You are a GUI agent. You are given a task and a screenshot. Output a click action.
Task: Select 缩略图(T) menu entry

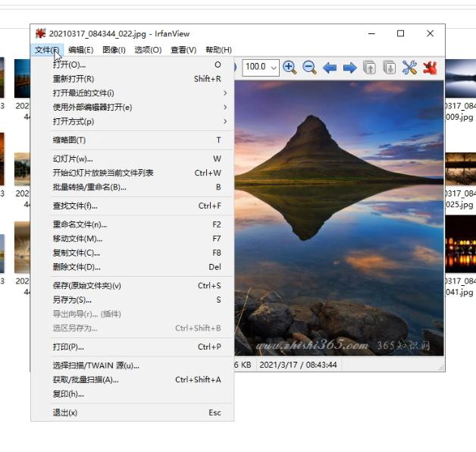pos(133,140)
